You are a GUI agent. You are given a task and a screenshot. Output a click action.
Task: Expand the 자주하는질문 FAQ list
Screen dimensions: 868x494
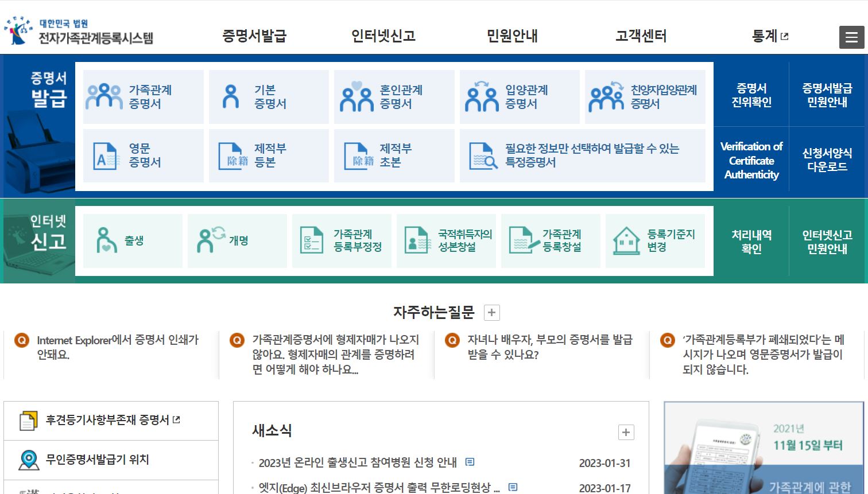491,312
